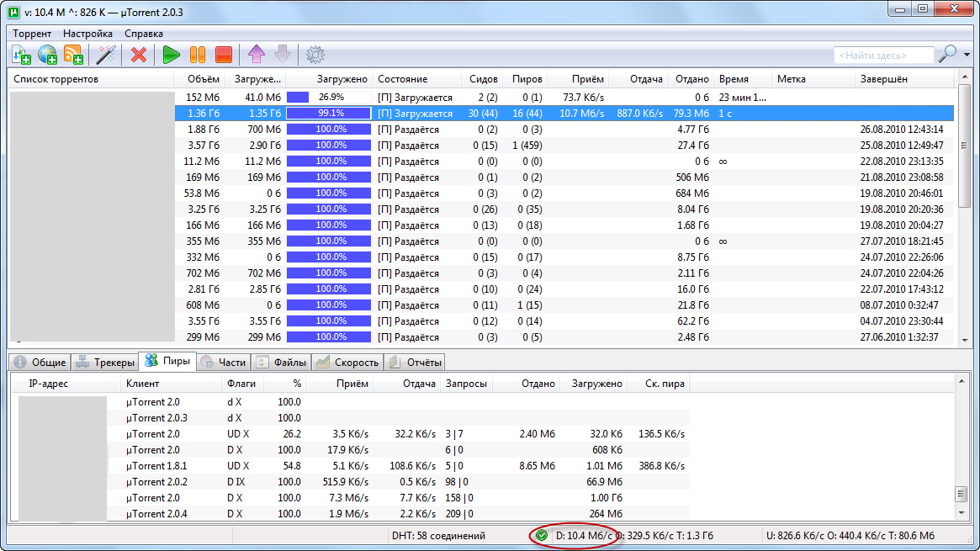Start the torrent using the green play icon
The width and height of the screenshot is (980, 551).
click(171, 55)
